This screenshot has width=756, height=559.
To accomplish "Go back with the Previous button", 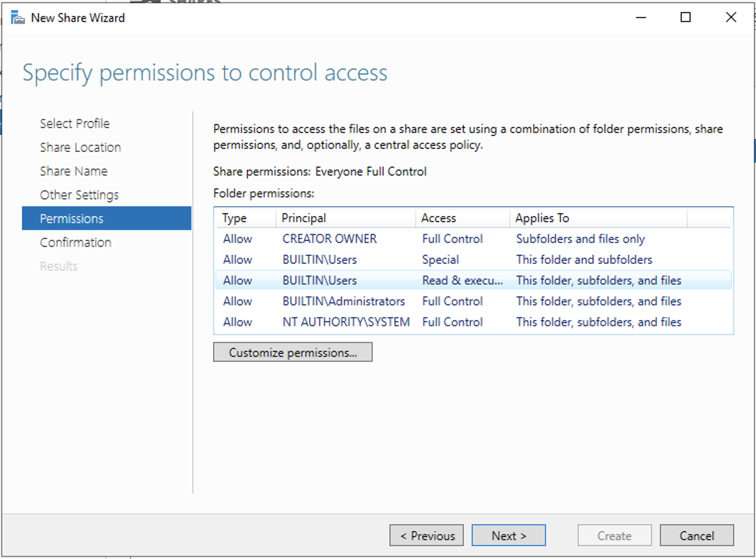I will (x=427, y=536).
